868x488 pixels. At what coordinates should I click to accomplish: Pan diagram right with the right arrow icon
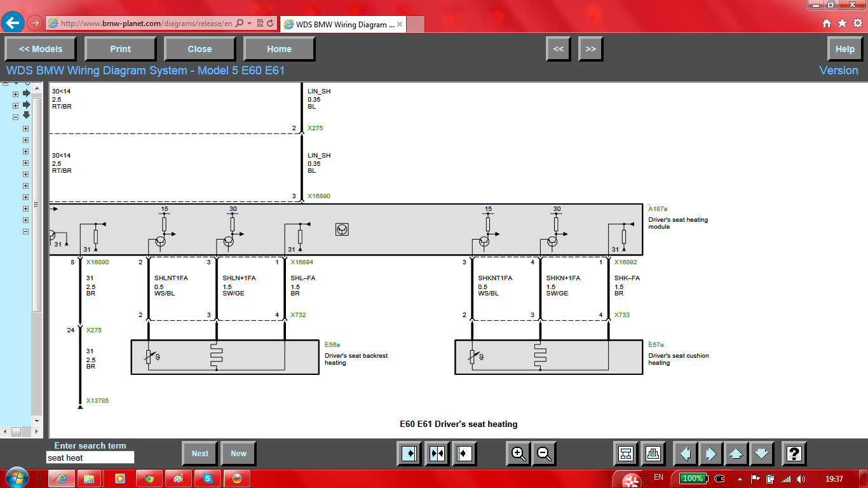pyautogui.click(x=710, y=454)
